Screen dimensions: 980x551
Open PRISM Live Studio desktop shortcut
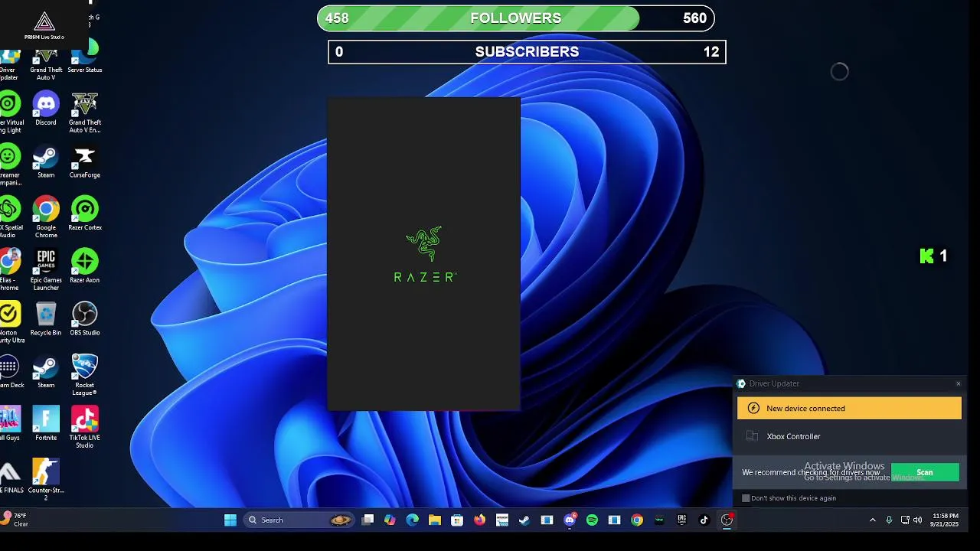pyautogui.click(x=44, y=24)
